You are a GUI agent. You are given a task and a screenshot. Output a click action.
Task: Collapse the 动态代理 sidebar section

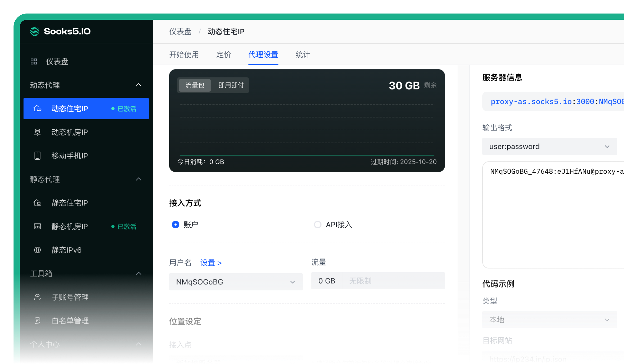pos(139,85)
